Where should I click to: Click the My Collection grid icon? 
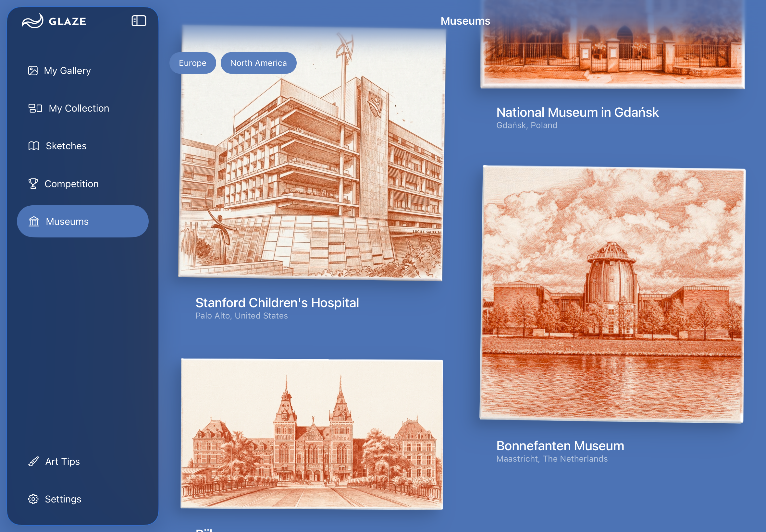pos(35,108)
